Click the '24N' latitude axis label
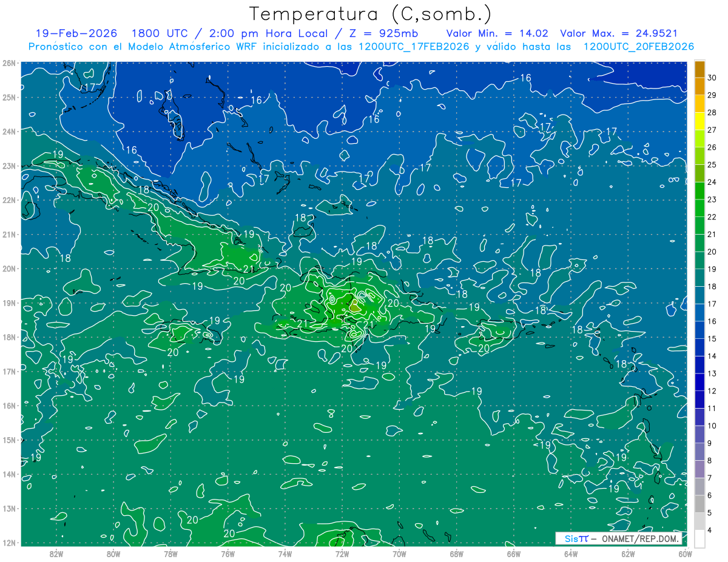The height and width of the screenshot is (562, 728). click(9, 132)
